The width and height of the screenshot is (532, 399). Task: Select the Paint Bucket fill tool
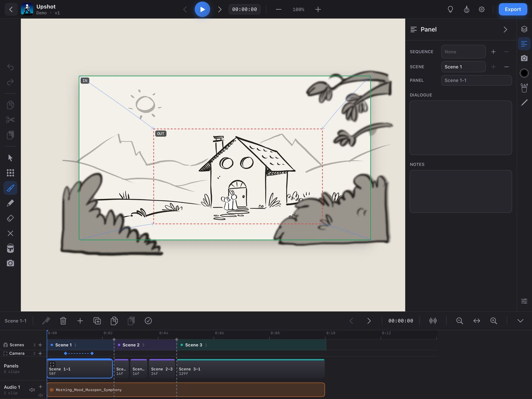[x=10, y=248]
